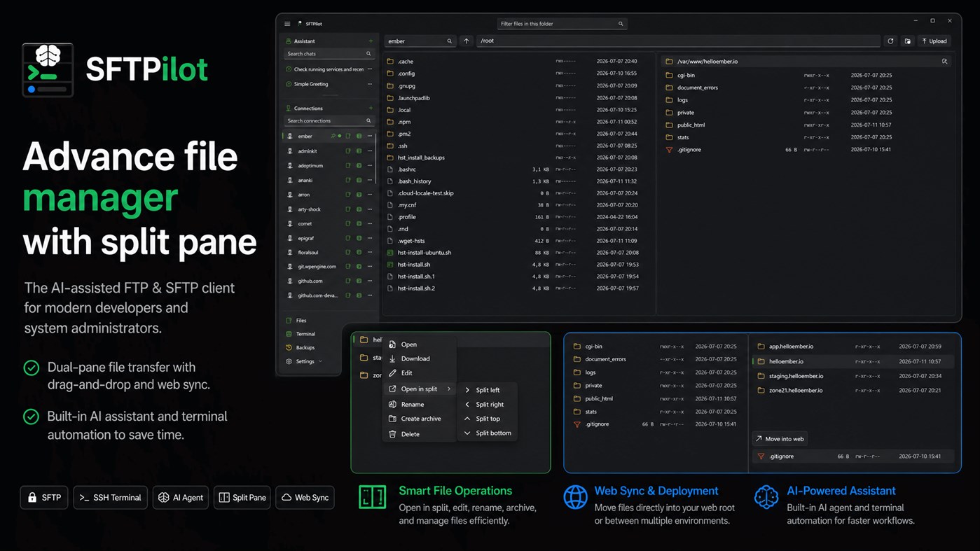980x551 pixels.
Task: Open the terminal icon on adminkit connection
Action: [x=359, y=151]
